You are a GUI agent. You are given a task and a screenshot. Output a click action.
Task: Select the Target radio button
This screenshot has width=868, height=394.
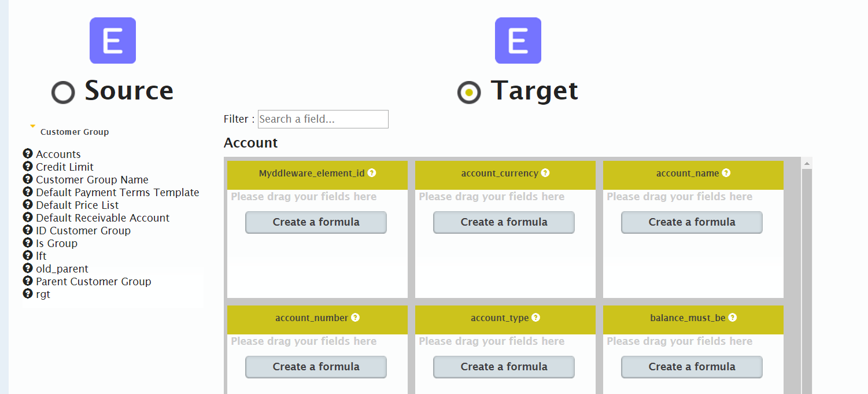[468, 92]
